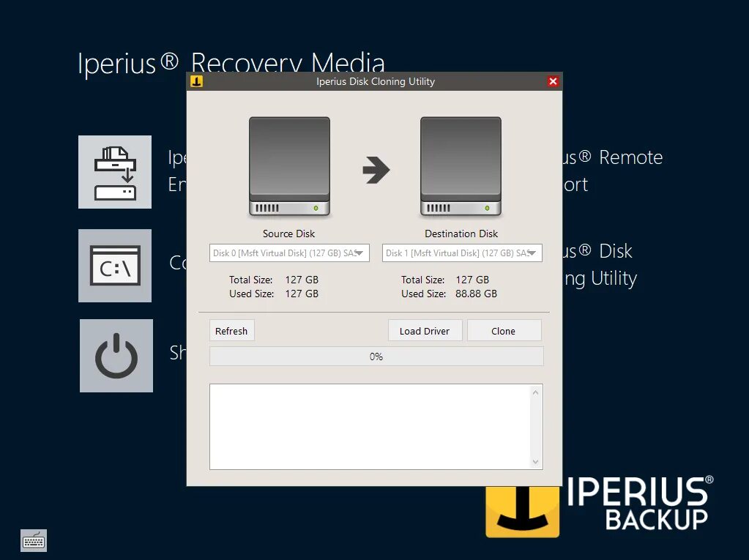Viewport: 749px width, 560px height.
Task: Click the Refresh button
Action: (231, 331)
